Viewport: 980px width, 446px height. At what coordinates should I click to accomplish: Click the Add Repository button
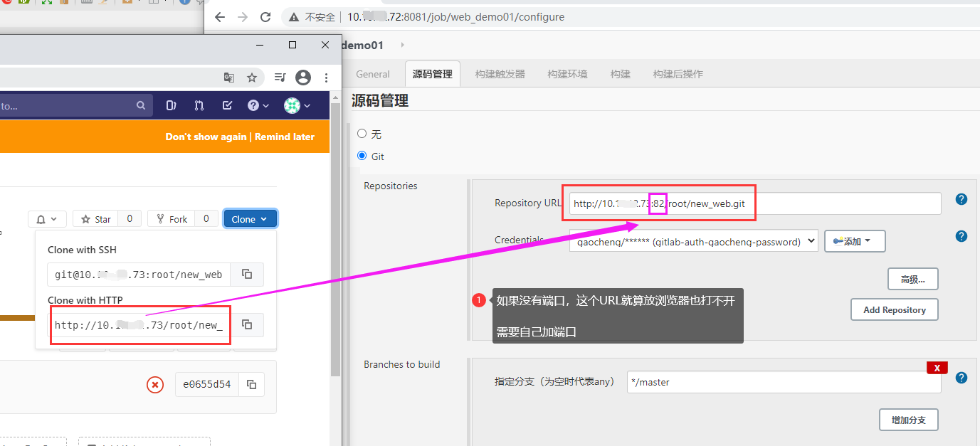894,309
